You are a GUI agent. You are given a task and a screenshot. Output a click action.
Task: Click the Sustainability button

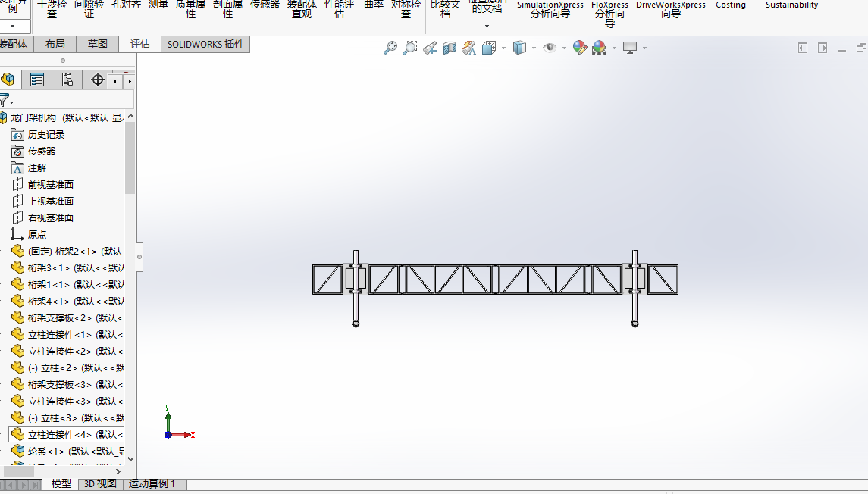tap(791, 5)
